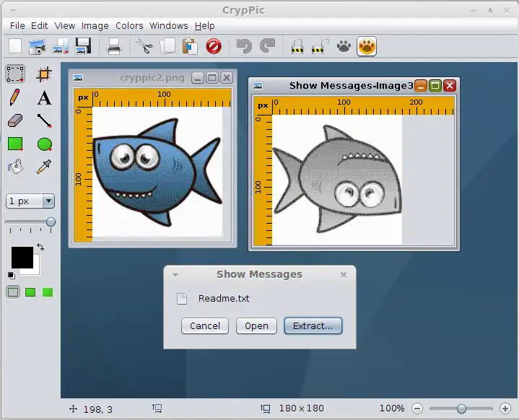The height and width of the screenshot is (420, 519).
Task: Redo with the right arrow icon
Action: (x=267, y=46)
